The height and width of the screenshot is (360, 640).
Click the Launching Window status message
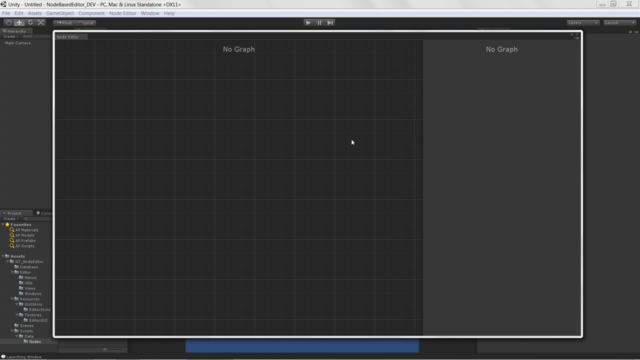tap(24, 357)
